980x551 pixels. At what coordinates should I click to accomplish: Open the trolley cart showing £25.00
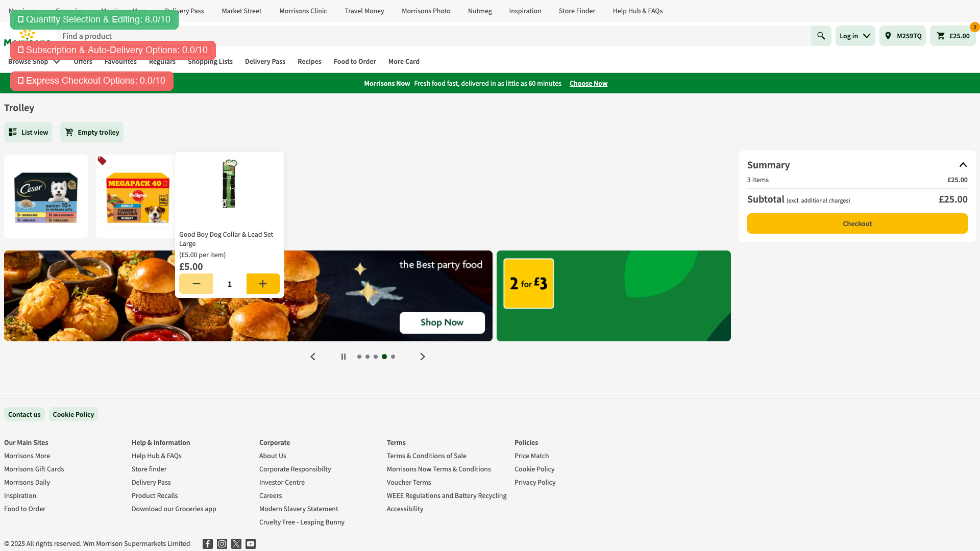click(952, 36)
